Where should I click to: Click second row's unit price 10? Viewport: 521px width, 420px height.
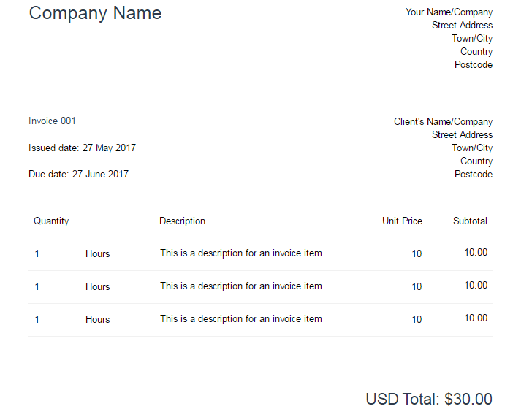click(417, 286)
